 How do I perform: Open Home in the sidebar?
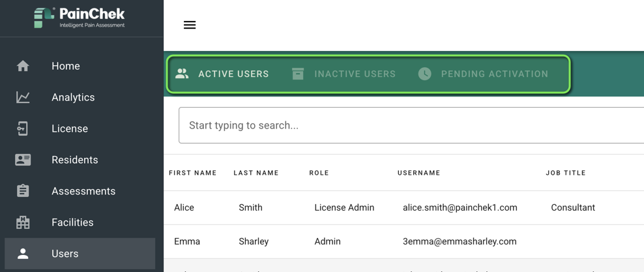(x=80, y=66)
